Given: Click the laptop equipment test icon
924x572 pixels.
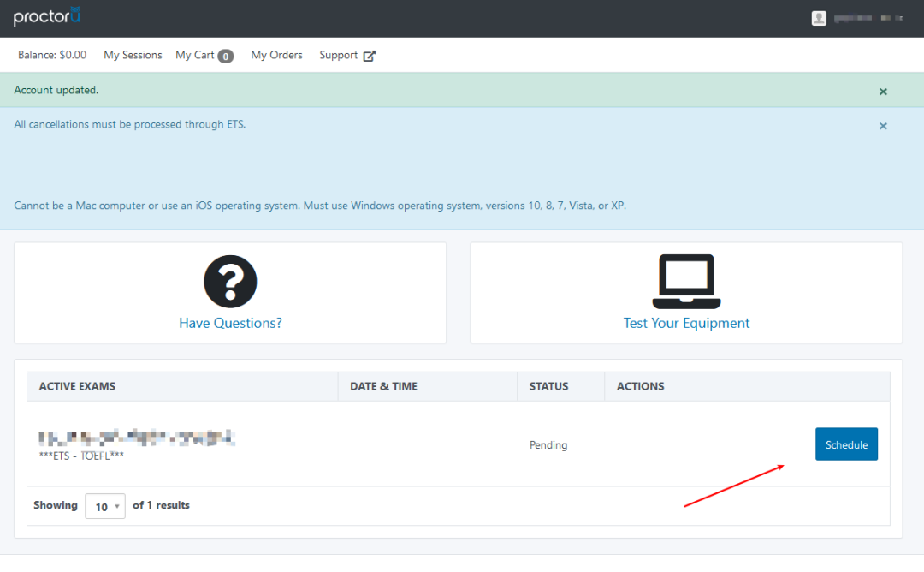Looking at the screenshot, I should (686, 281).
